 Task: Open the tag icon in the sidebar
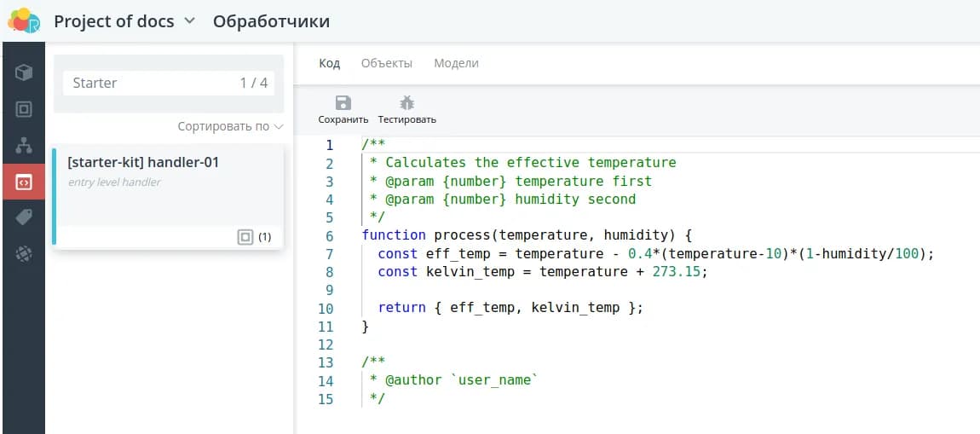(x=24, y=217)
